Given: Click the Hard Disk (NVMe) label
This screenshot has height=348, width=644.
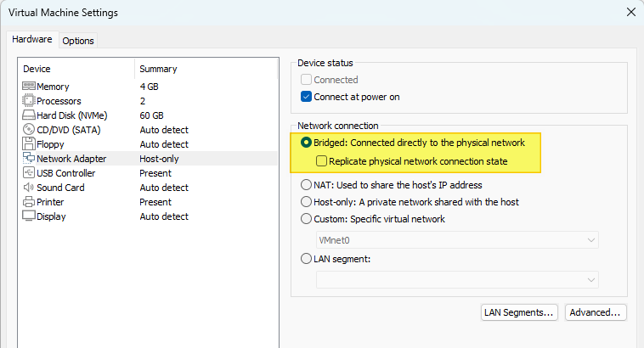Looking at the screenshot, I should (72, 115).
